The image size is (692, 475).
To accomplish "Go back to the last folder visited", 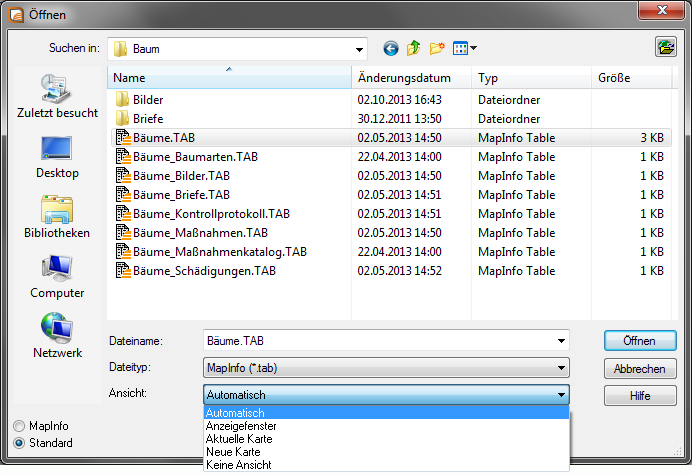I will [x=391, y=48].
